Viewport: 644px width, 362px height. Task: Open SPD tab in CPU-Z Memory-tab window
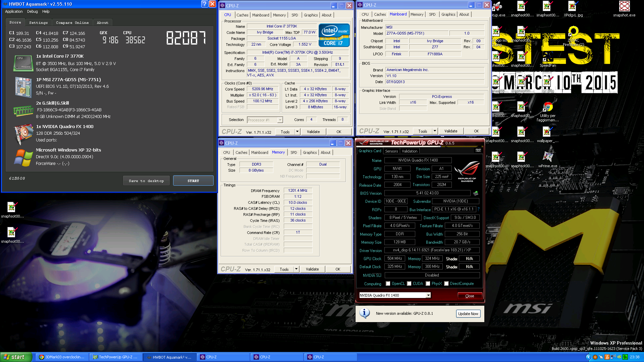[293, 153]
